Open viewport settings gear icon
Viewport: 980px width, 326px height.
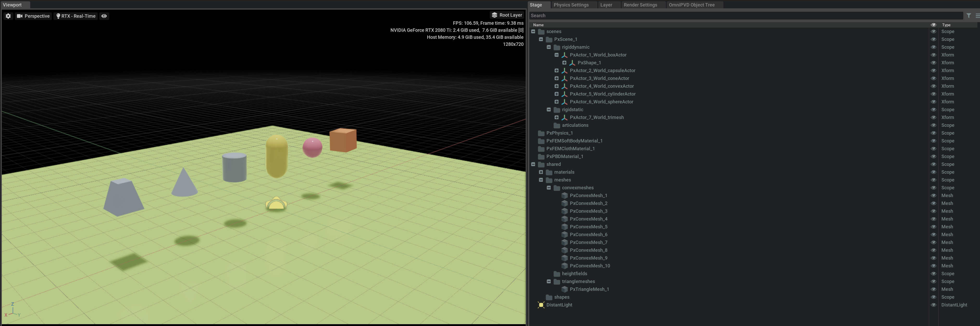pos(8,16)
